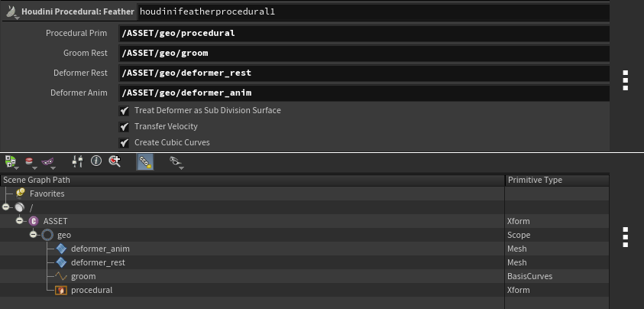Viewport: 644px width, 309px height.
Task: Click the red button icon in scene graph toolbar
Action: tap(29, 161)
